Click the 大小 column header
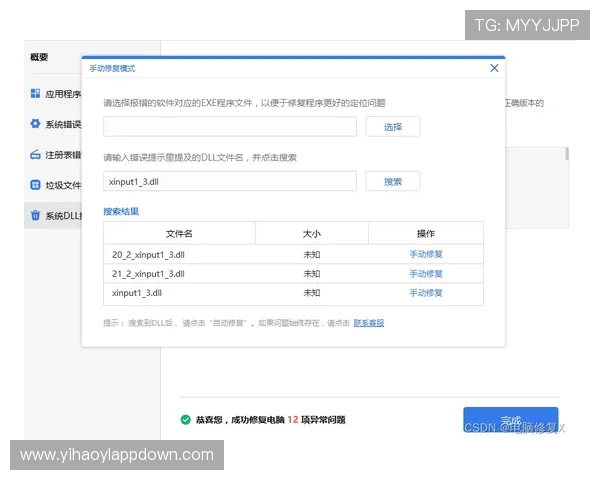This screenshot has height=480, width=600. pyautogui.click(x=311, y=233)
